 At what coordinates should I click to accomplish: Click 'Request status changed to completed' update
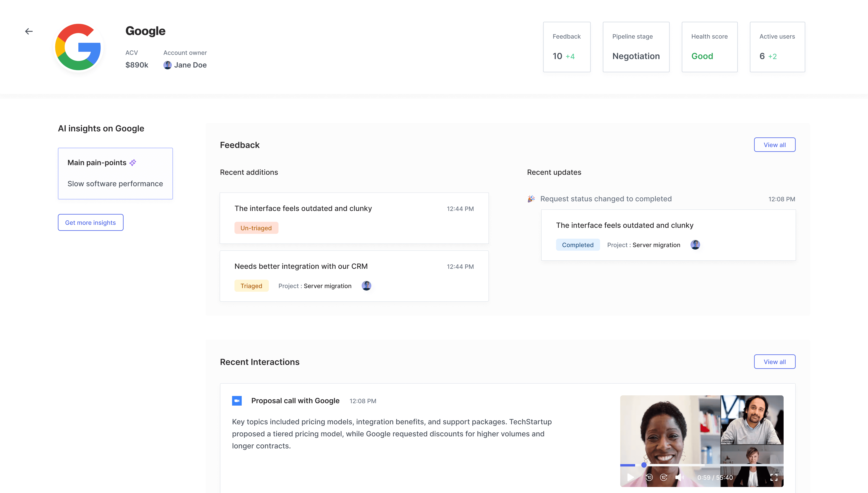click(606, 199)
